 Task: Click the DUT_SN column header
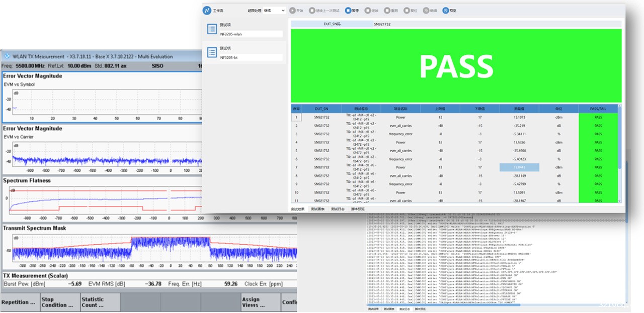(321, 109)
